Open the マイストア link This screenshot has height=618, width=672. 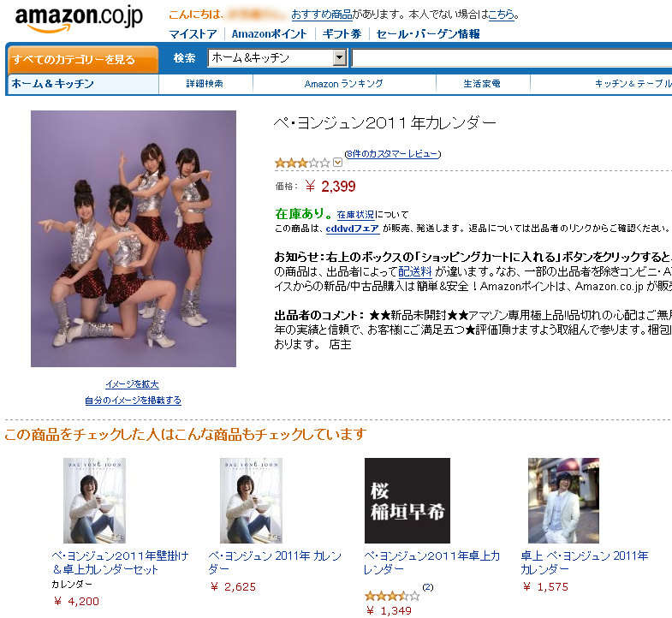pyautogui.click(x=193, y=34)
